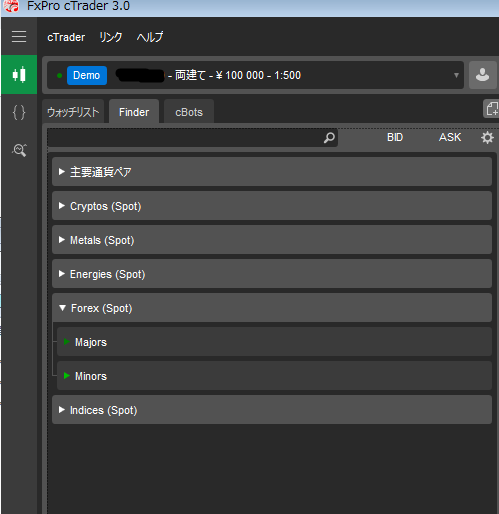Switch to the ウォッチリスト tab
The width and height of the screenshot is (499, 514).
point(73,112)
